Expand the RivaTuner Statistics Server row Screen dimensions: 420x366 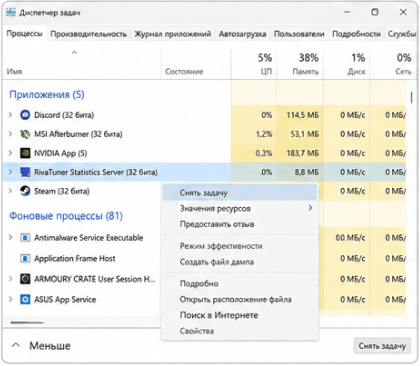[10, 172]
